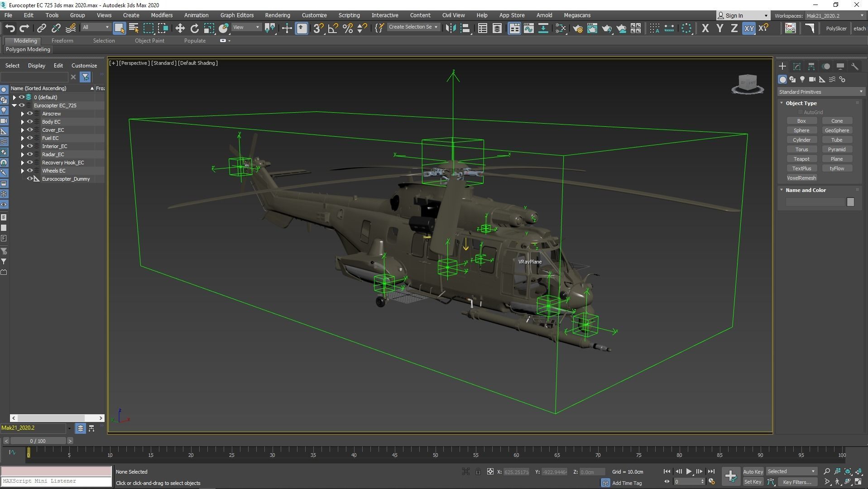
Task: Switch to the Object Paint ribbon tab
Action: tap(149, 41)
